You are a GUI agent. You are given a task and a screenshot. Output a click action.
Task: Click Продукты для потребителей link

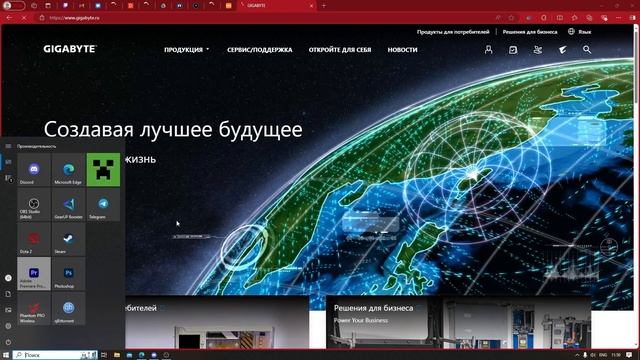coord(453,32)
